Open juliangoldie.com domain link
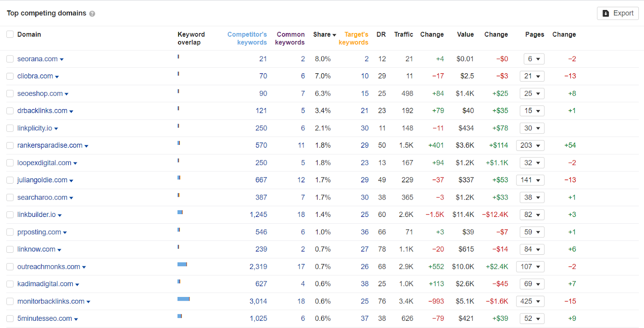The width and height of the screenshot is (644, 328). 42,180
